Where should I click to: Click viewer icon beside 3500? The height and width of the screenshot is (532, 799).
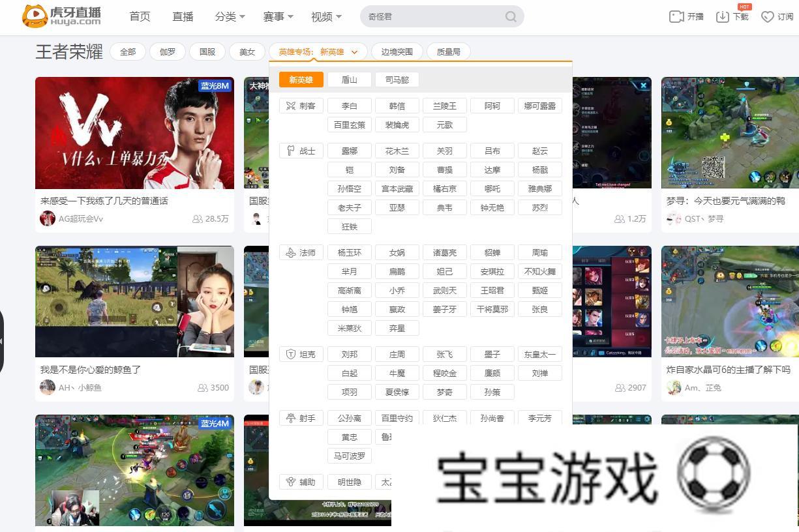tap(202, 388)
